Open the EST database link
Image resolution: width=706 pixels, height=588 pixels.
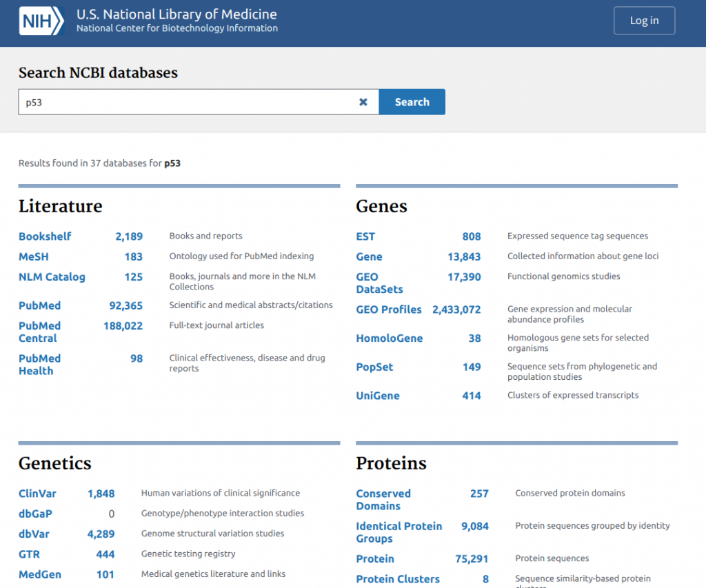tap(365, 236)
